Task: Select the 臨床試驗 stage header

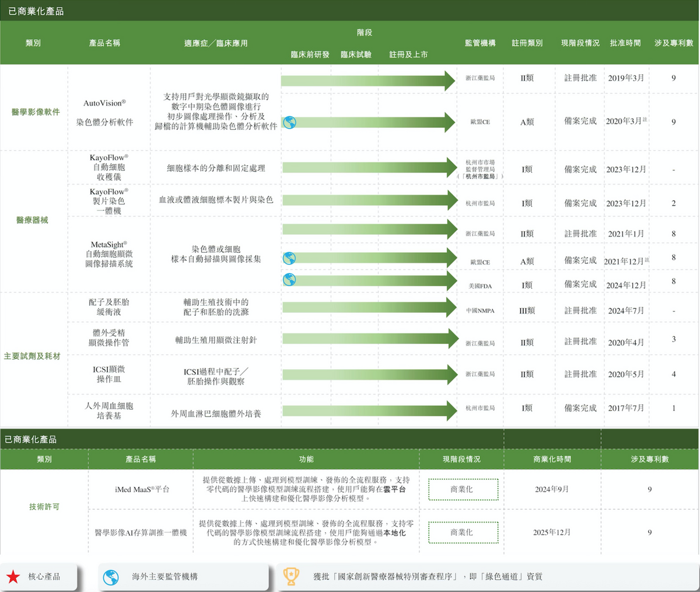Action: (356, 54)
